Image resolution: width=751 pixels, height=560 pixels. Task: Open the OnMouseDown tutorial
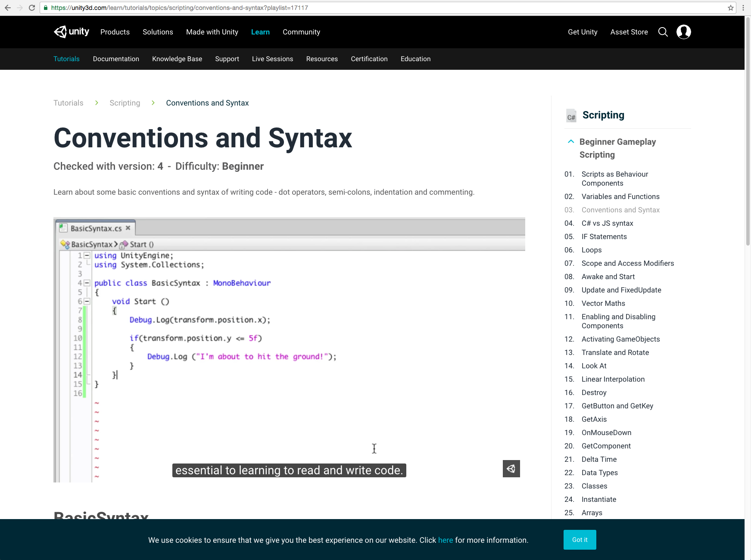pos(606,432)
